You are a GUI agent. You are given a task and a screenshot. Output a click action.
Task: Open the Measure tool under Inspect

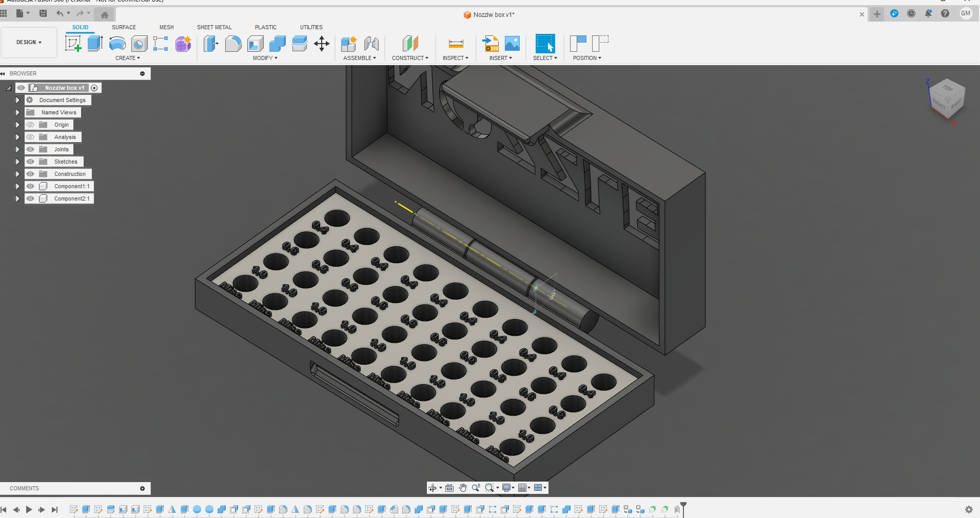point(456,44)
